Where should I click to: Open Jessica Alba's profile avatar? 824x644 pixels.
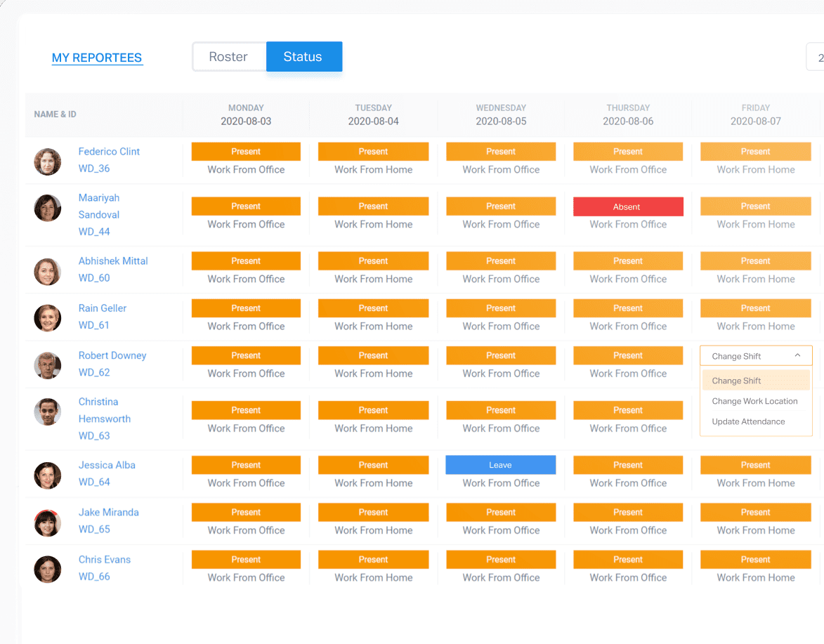tap(48, 475)
